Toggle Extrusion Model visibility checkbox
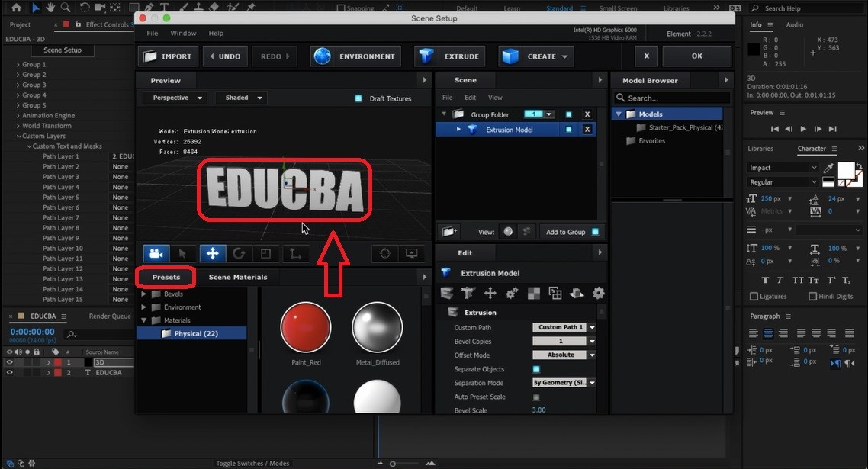868x469 pixels. pyautogui.click(x=568, y=130)
